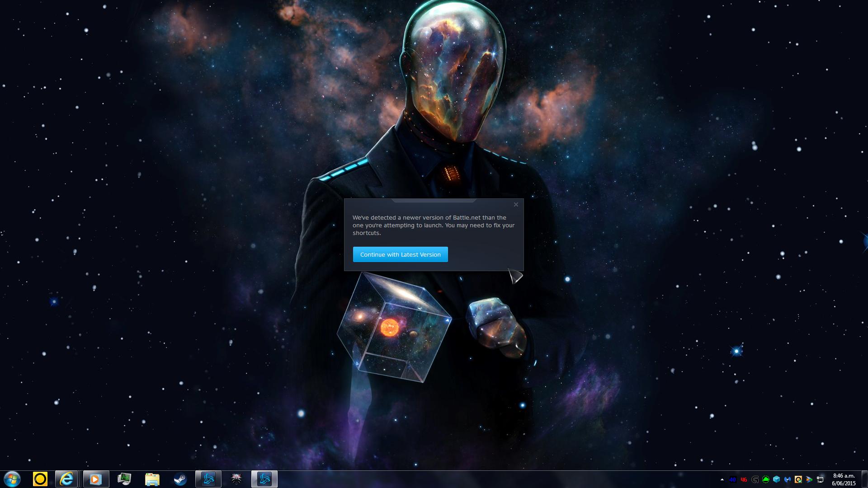Show hidden system tray icons
Viewport: 868px width, 488px height.
coord(722,479)
